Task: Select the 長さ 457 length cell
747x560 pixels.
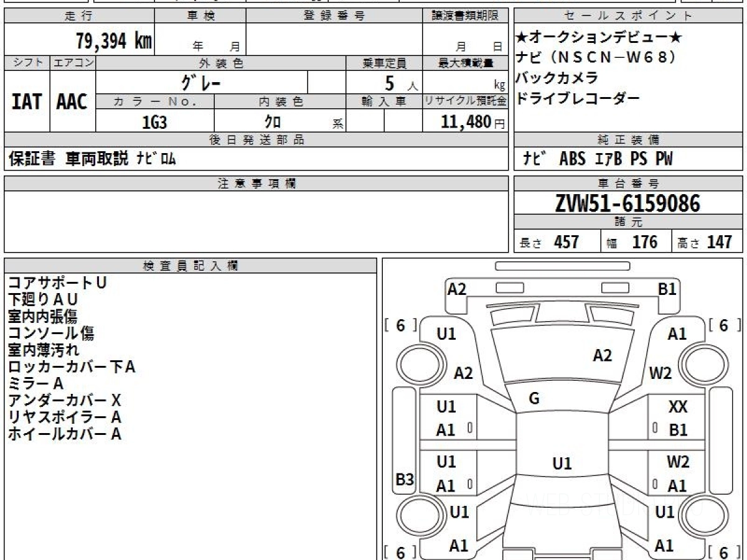Action: coord(557,241)
